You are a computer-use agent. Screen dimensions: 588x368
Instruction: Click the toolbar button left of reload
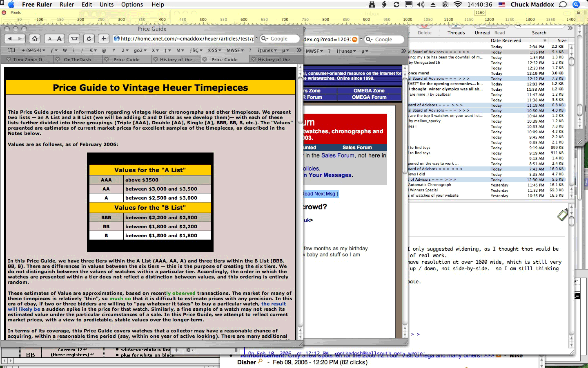74,38
